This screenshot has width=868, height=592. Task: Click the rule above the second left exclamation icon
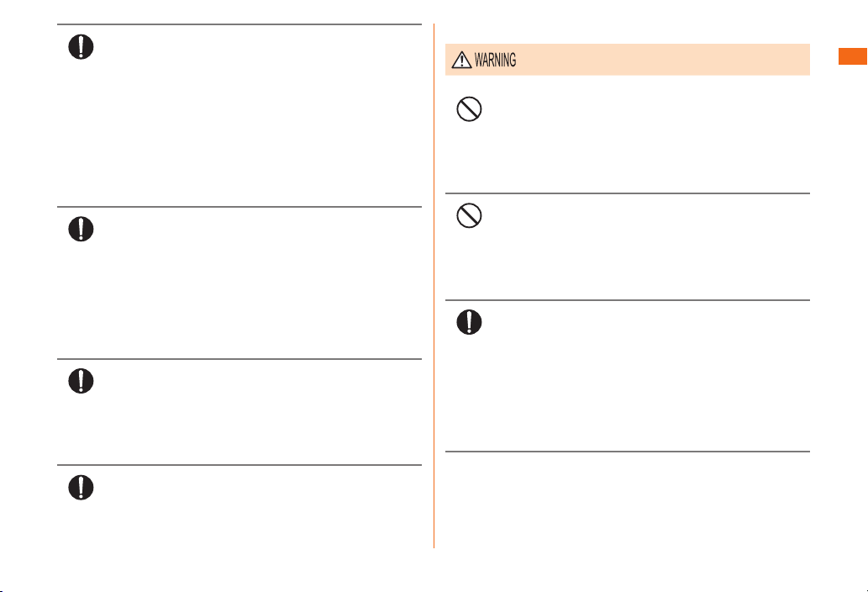click(x=239, y=207)
